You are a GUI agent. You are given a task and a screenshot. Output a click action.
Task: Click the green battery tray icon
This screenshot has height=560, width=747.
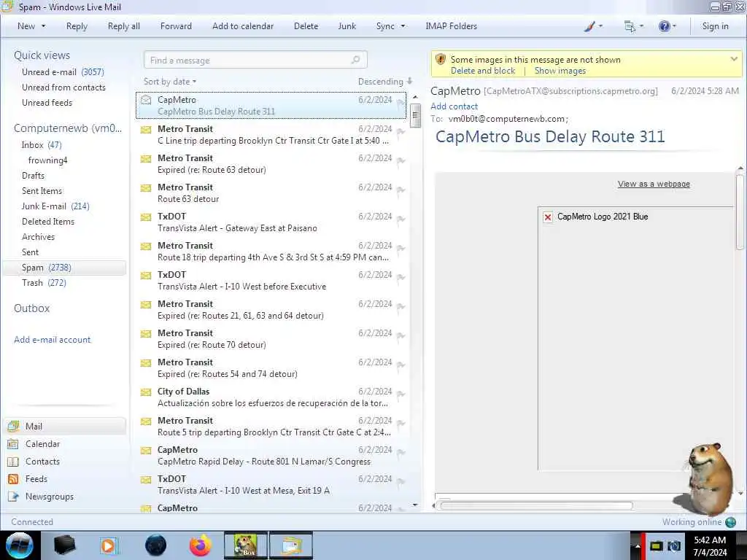[657, 546]
